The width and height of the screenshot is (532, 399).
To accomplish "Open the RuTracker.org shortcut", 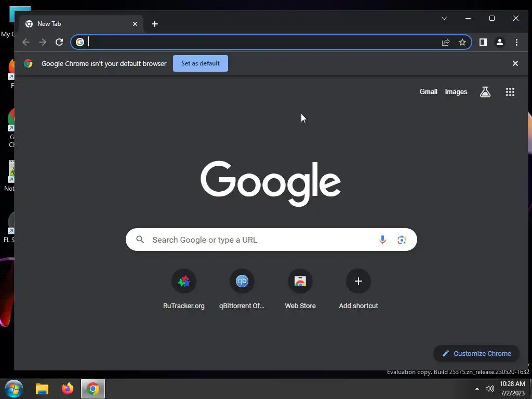I will coord(184,289).
